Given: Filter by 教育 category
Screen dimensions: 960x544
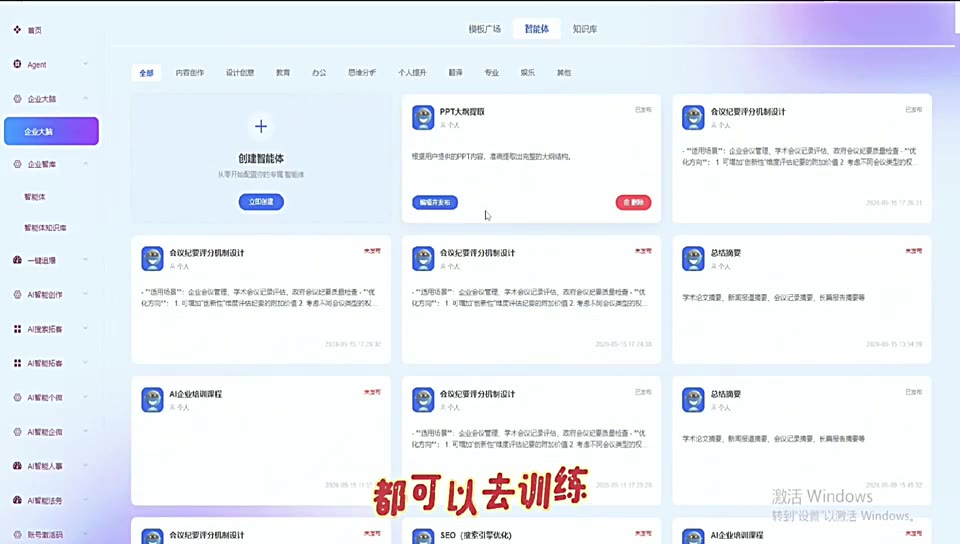Looking at the screenshot, I should point(283,72).
